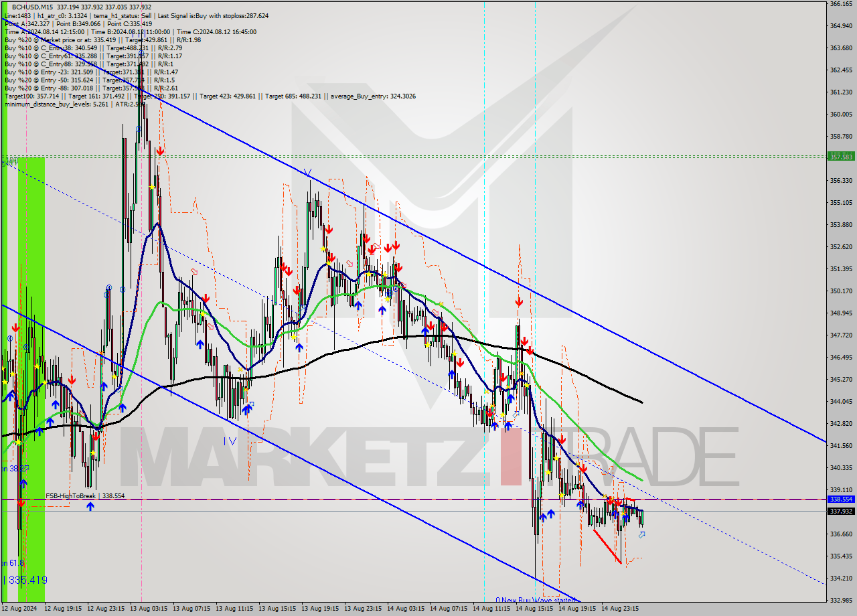Click the 341.560 price axis label

click(841, 446)
